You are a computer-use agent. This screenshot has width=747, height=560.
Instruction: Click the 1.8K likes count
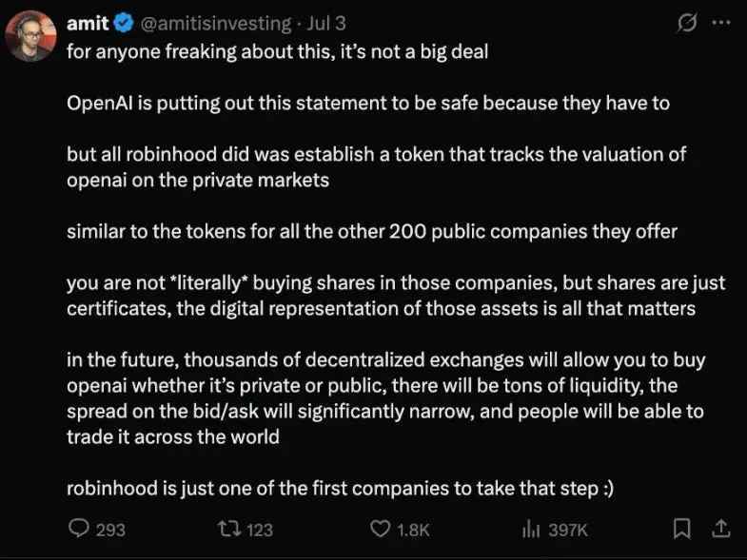(414, 530)
